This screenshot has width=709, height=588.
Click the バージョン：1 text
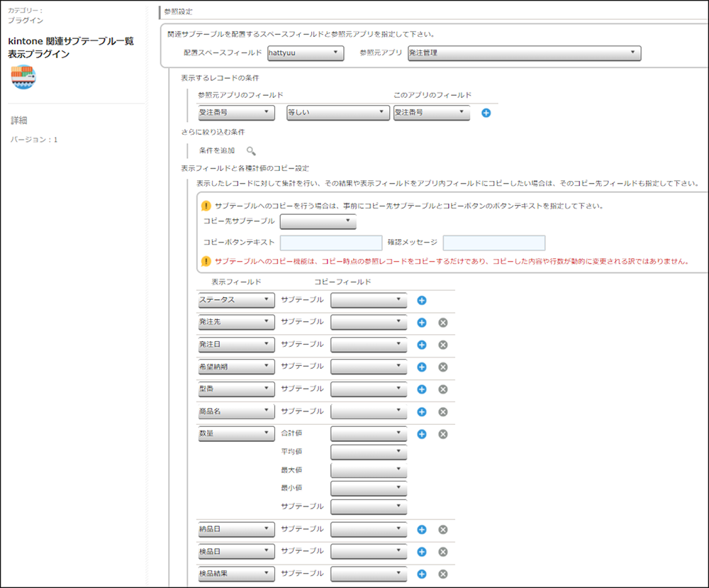[34, 140]
